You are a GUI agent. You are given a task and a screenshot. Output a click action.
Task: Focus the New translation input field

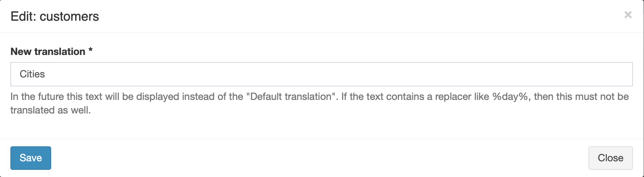click(x=321, y=74)
